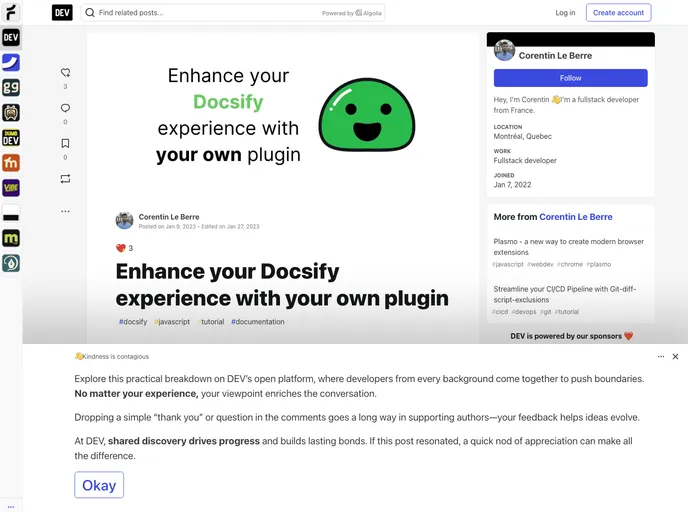
Task: Click the Create account button
Action: [618, 13]
